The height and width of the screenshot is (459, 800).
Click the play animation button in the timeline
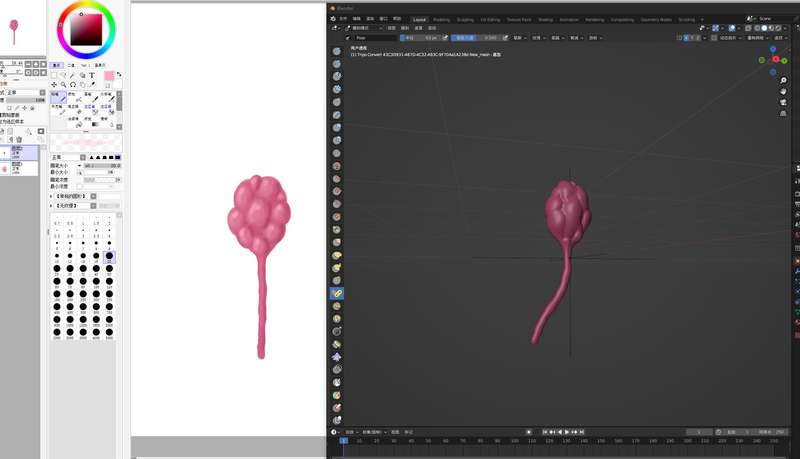(567, 432)
